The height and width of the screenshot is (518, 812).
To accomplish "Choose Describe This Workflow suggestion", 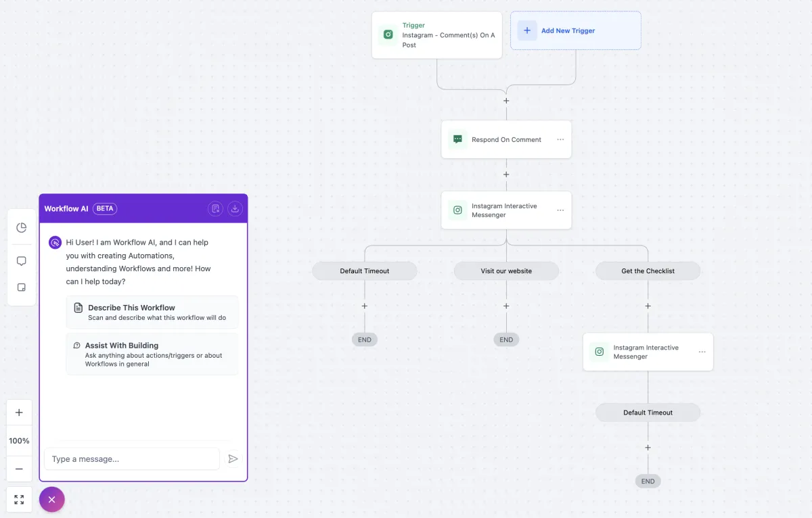I will coord(152,312).
